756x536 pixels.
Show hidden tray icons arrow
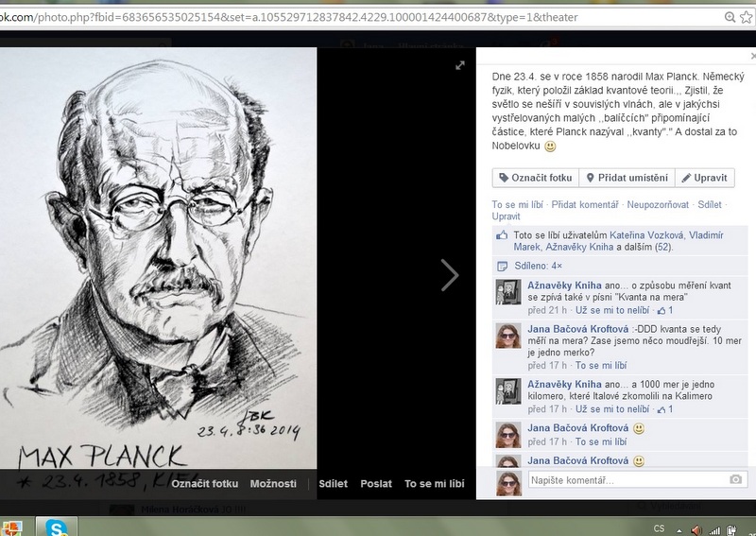pos(679,530)
